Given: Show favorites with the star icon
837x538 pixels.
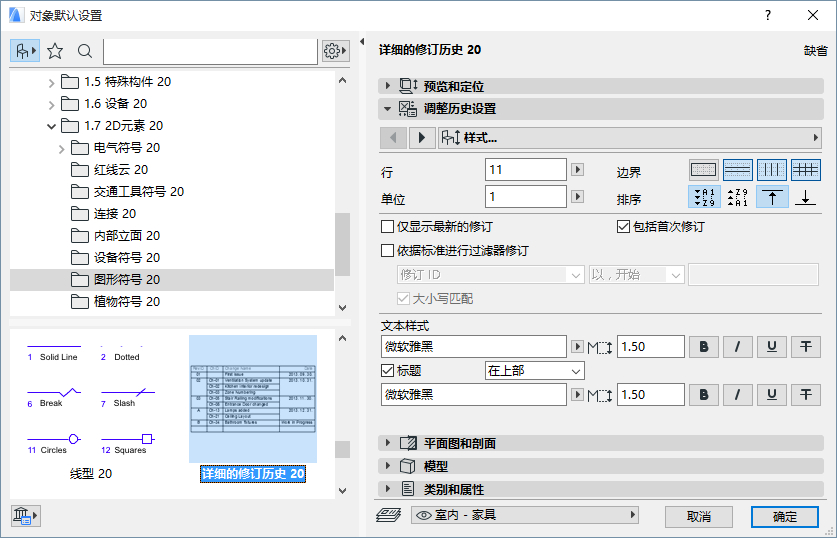Looking at the screenshot, I should coord(55,51).
